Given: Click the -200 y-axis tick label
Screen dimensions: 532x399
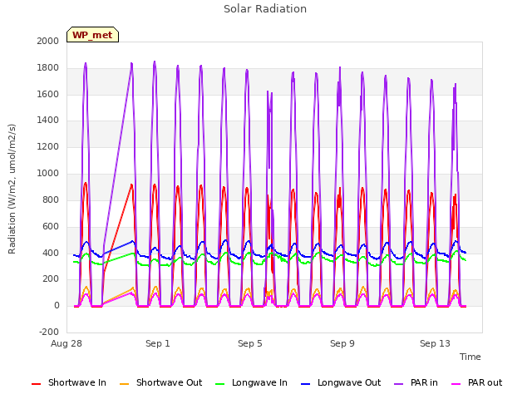Looking at the screenshot, I should 49,332.
